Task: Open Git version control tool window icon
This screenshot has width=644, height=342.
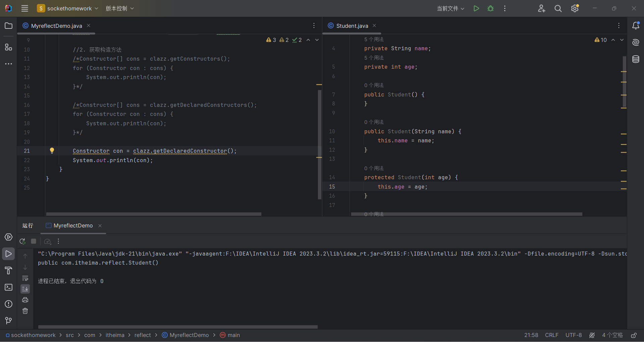Action: 9,321
